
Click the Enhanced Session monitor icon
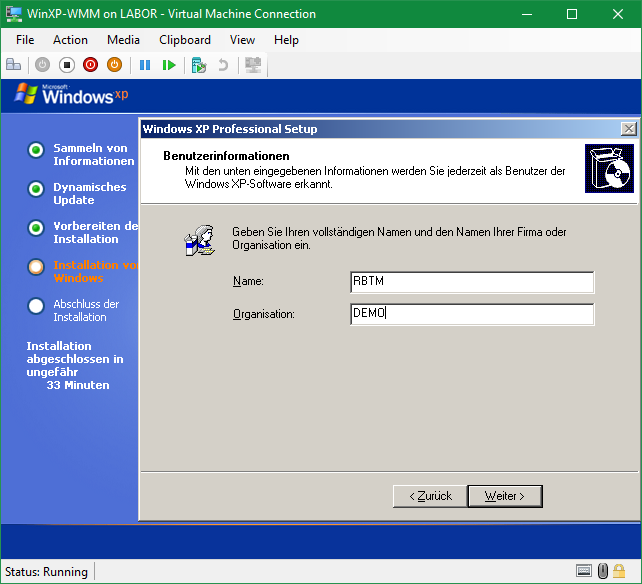[x=253, y=65]
